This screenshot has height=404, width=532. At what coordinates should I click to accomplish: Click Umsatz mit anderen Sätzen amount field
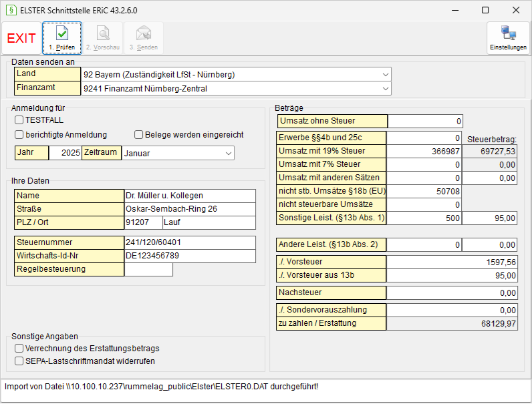(x=424, y=178)
